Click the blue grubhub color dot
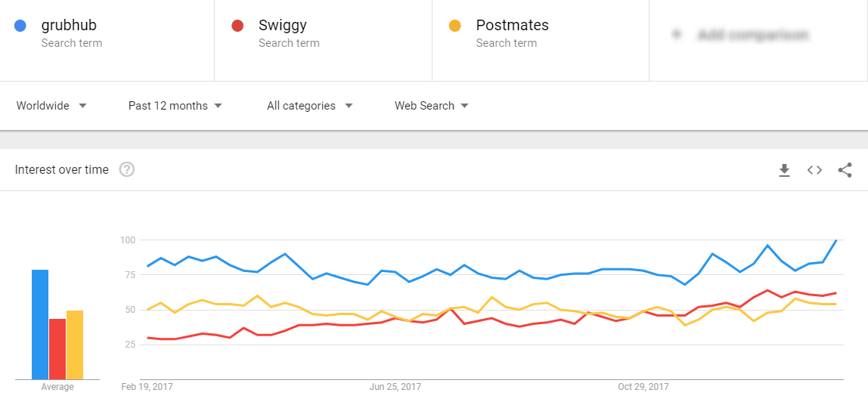868x402 pixels. click(20, 26)
